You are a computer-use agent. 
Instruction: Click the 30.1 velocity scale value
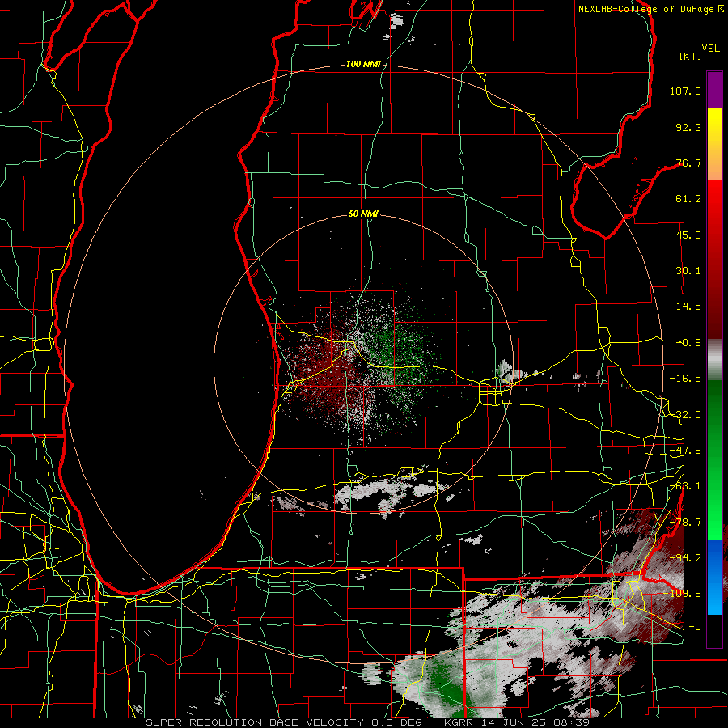688,271
